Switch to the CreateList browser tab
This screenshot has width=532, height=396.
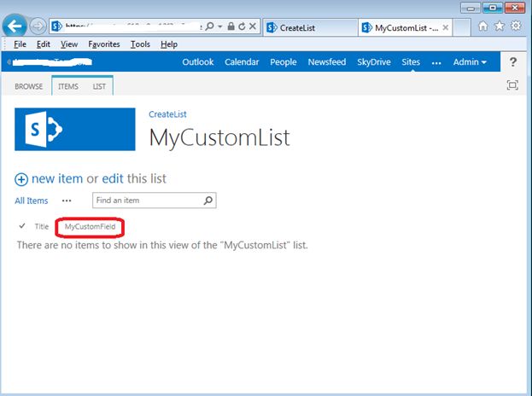coord(310,27)
